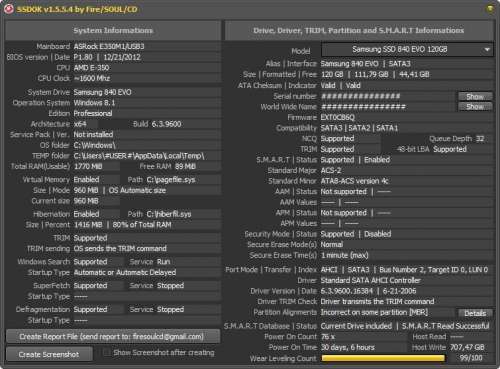Click the Windows Search Service value Run
The width and height of the screenshot is (500, 369).
[x=164, y=262]
